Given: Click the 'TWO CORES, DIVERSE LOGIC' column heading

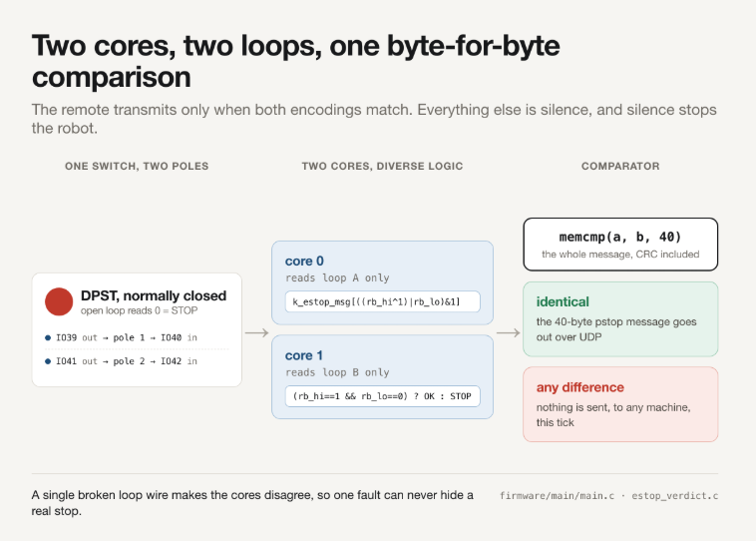Looking at the screenshot, I should pyautogui.click(x=382, y=166).
